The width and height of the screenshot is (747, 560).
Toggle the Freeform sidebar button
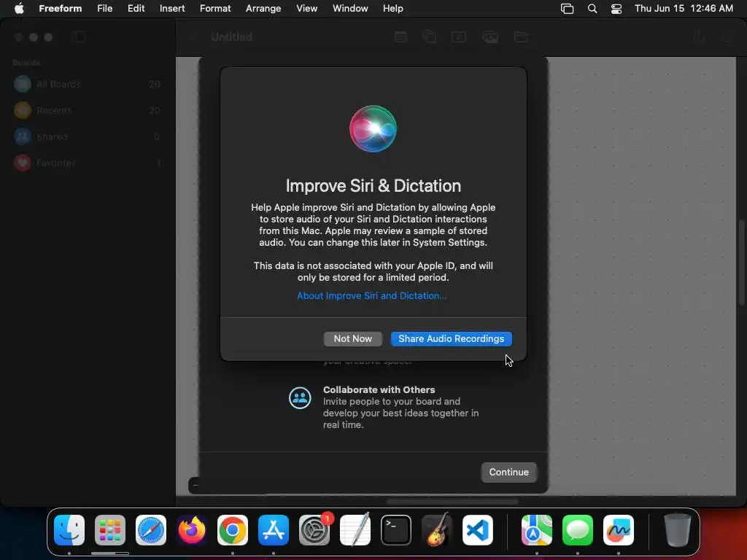click(79, 37)
